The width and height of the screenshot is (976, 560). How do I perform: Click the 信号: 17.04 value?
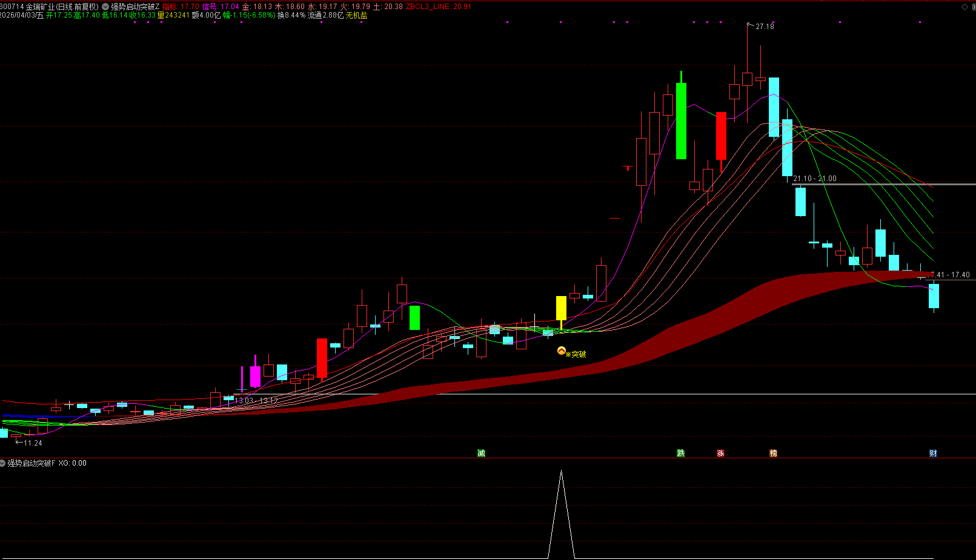point(221,7)
